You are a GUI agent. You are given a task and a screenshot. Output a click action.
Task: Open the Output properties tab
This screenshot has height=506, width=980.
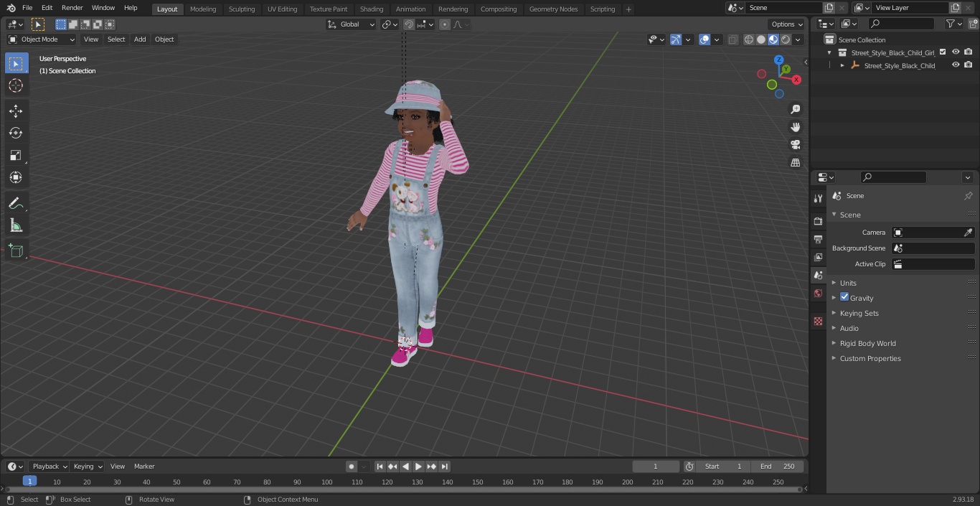pyautogui.click(x=818, y=239)
